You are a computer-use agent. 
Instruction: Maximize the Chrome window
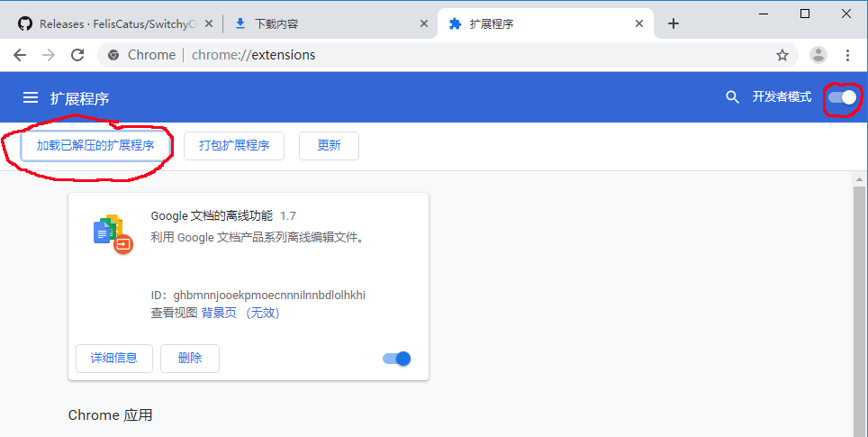(806, 14)
